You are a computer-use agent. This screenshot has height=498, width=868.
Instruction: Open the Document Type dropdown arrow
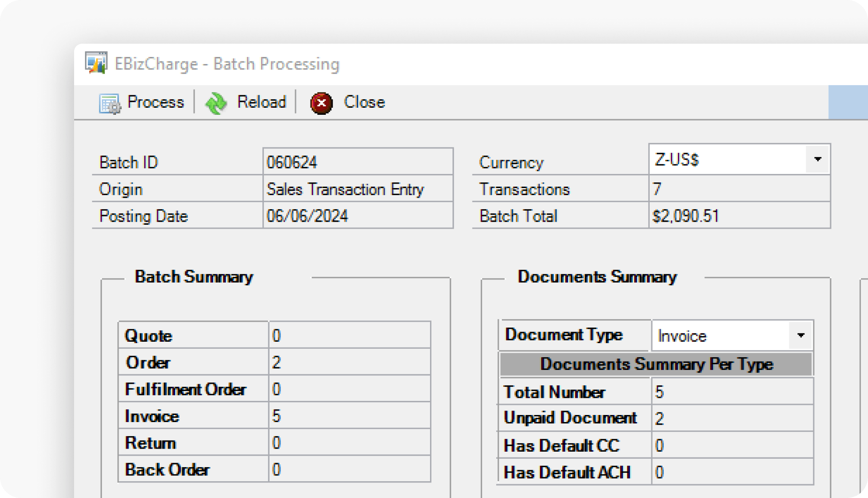click(x=801, y=336)
